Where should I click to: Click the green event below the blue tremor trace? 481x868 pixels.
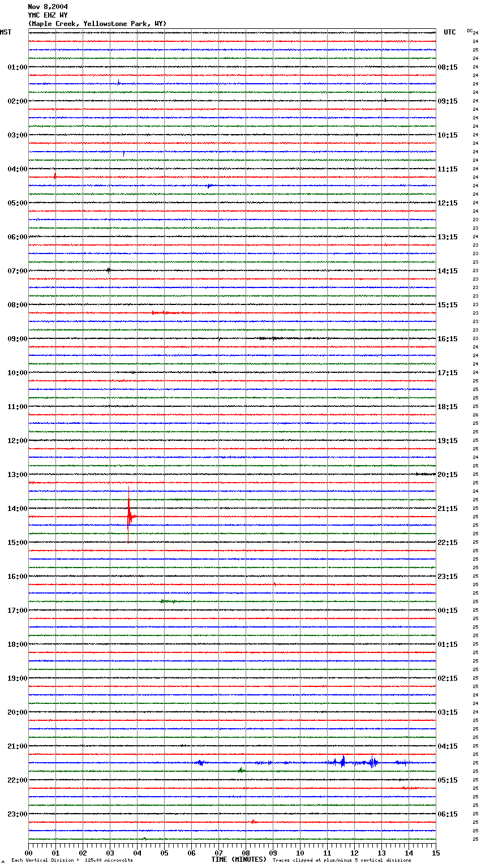point(241,770)
